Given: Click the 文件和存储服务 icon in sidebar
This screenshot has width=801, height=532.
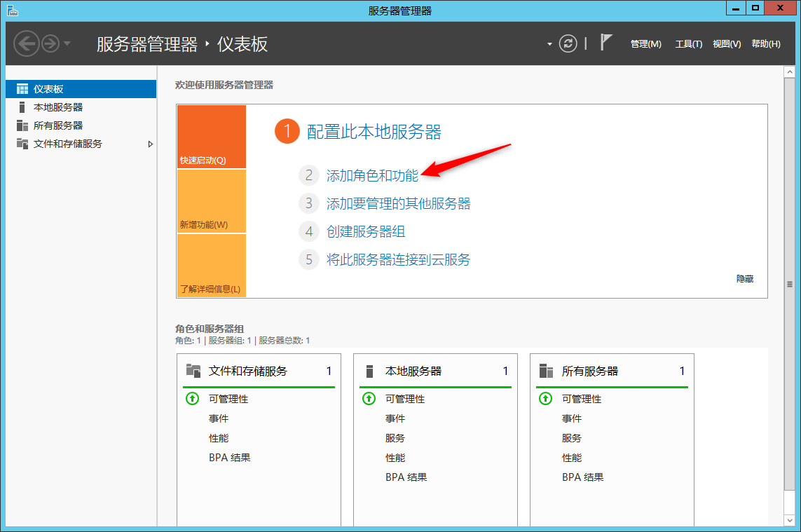Looking at the screenshot, I should coord(22,144).
